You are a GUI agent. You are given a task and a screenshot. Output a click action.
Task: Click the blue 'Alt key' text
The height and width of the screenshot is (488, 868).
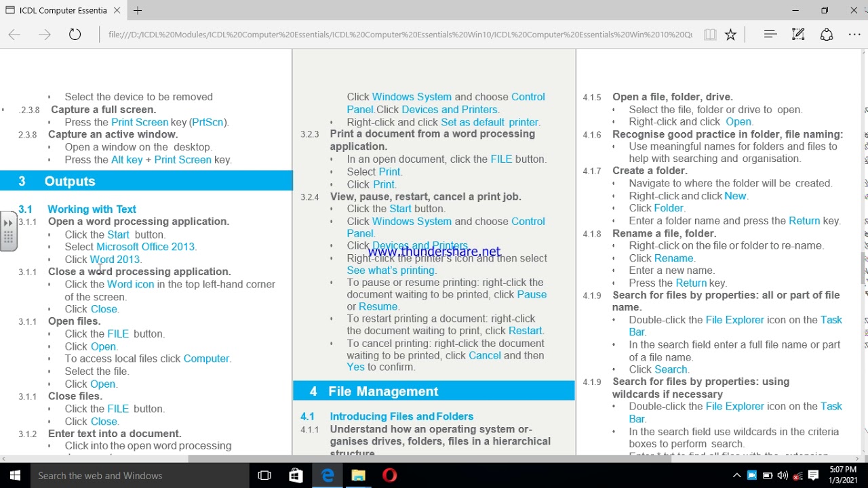tap(127, 159)
